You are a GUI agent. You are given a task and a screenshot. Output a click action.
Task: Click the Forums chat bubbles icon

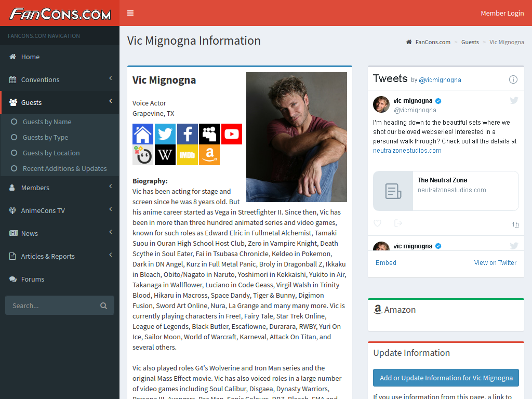13,279
